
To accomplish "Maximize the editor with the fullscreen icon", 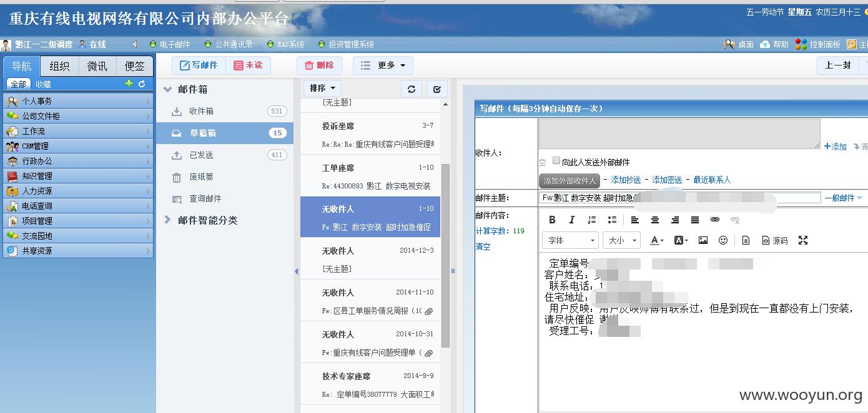I will 803,240.
